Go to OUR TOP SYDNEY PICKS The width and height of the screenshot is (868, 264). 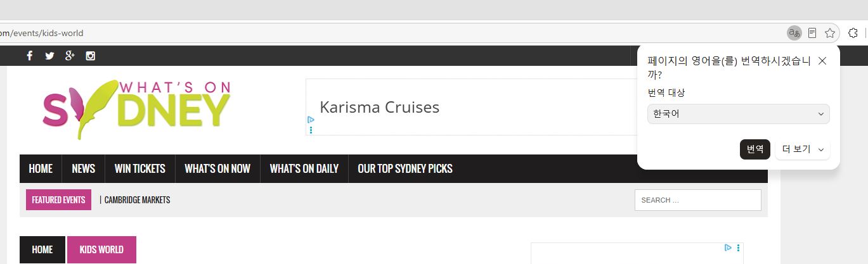point(405,168)
